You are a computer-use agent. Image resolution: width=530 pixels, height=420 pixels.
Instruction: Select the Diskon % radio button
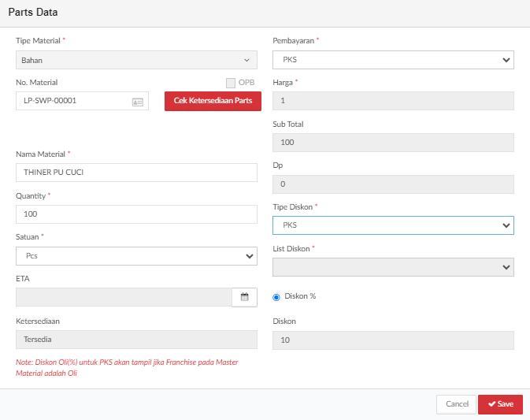tap(276, 297)
